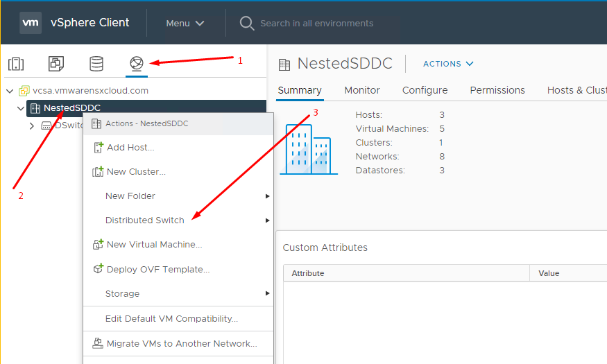The image size is (607, 364).
Task: Expand the New Folder submenu arrow
Action: coord(267,196)
